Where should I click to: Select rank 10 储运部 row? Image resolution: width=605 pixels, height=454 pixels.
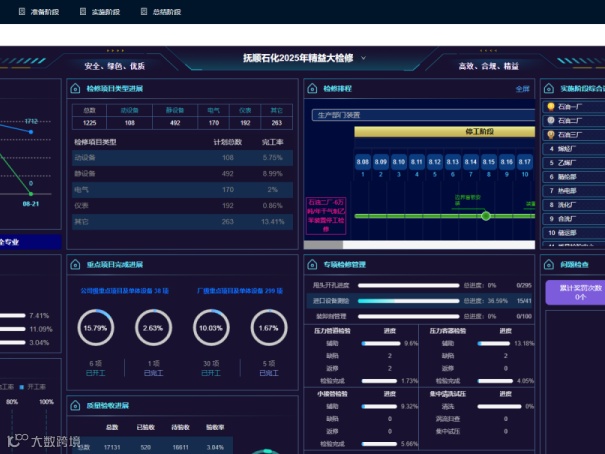pos(574,233)
